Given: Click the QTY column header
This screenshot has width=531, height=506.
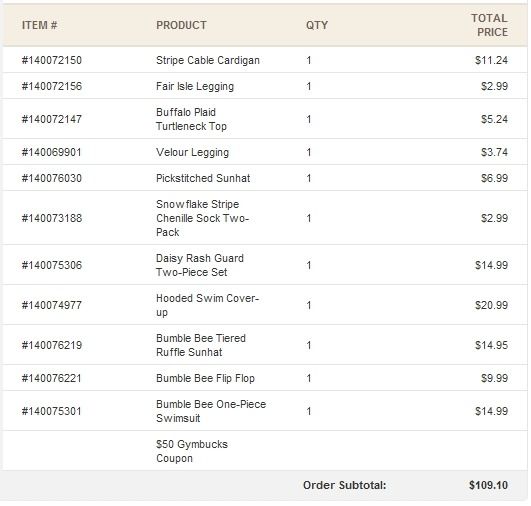Looking at the screenshot, I should (317, 25).
